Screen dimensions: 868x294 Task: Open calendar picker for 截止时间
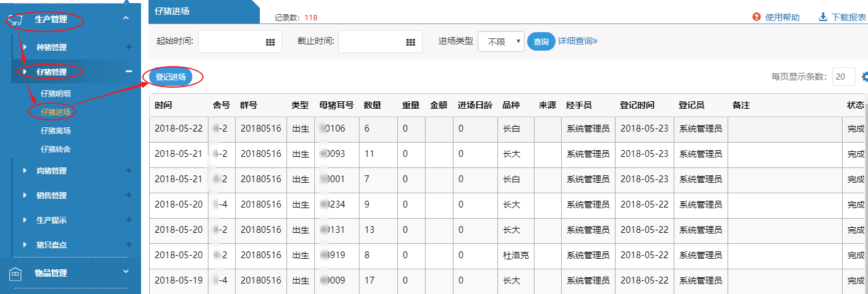point(410,41)
